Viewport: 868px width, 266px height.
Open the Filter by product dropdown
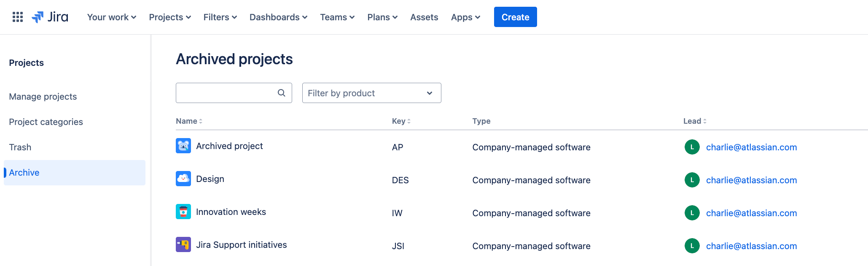coord(372,93)
